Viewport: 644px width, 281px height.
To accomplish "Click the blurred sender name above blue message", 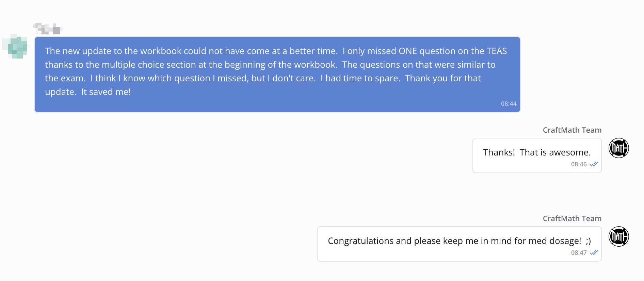I will [48, 29].
